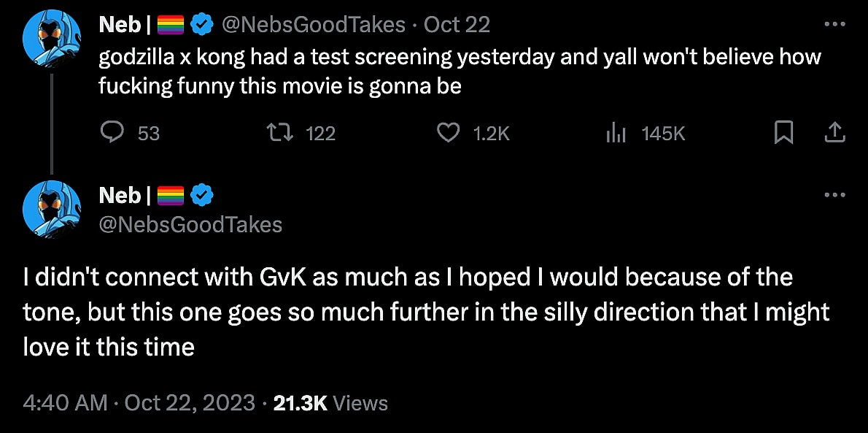View analytics icon showing 145K views
Image resolution: width=868 pixels, height=433 pixels.
(616, 133)
